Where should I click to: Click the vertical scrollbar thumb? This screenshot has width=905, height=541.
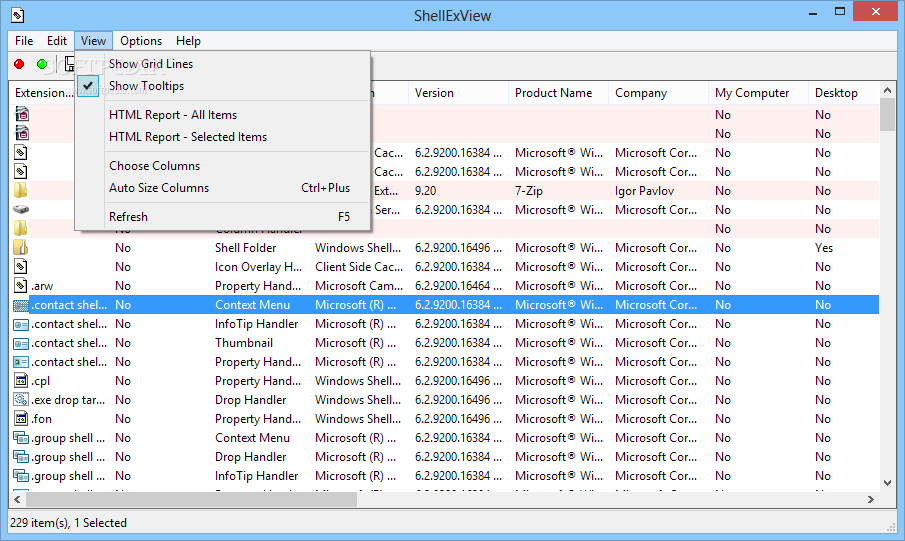pyautogui.click(x=888, y=115)
